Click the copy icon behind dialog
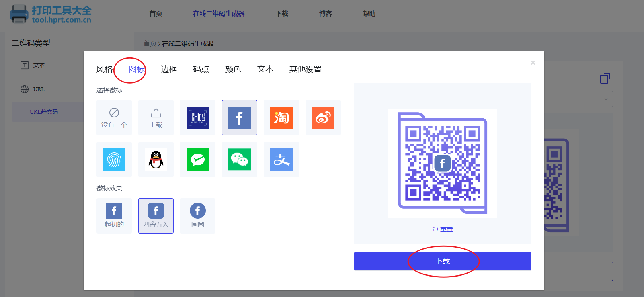The width and height of the screenshot is (644, 297). [605, 78]
